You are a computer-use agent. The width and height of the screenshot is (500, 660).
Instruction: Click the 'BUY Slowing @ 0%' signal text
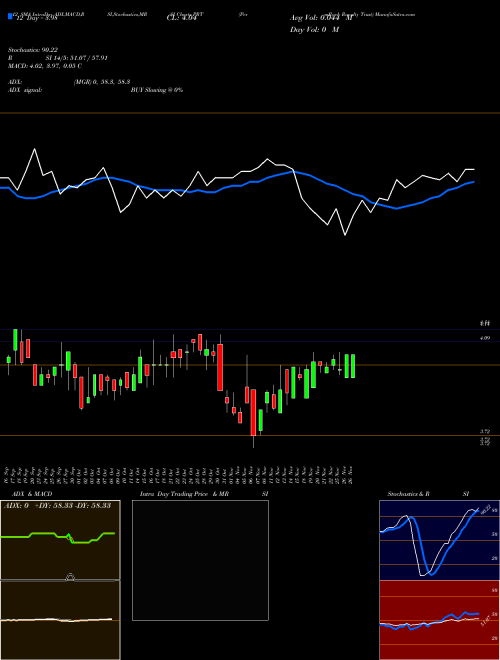[x=157, y=90]
